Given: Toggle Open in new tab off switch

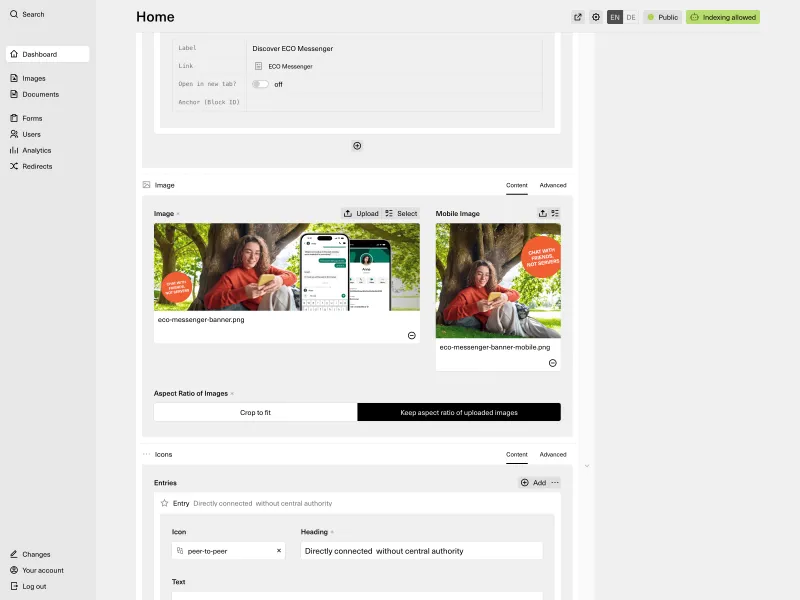Looking at the screenshot, I should click(260, 84).
